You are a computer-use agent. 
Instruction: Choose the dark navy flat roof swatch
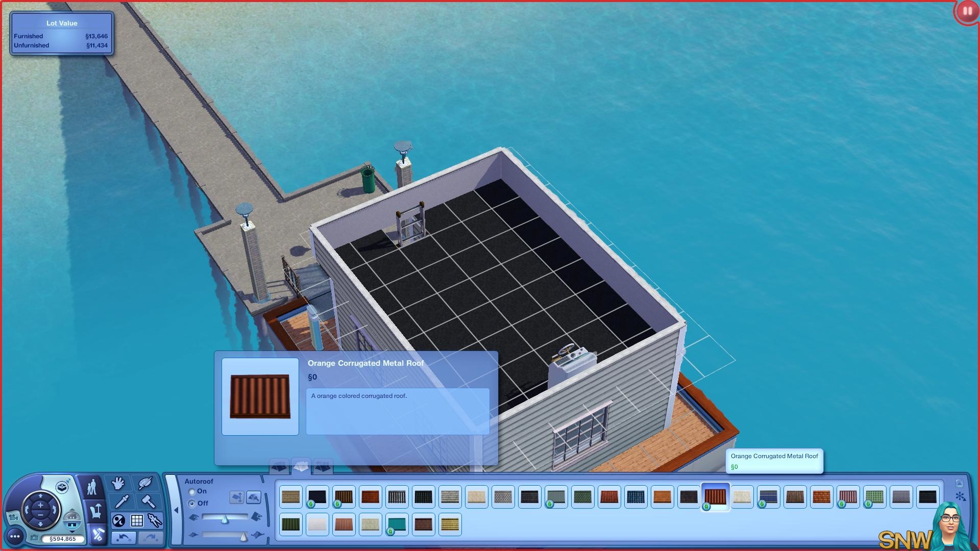tap(317, 497)
